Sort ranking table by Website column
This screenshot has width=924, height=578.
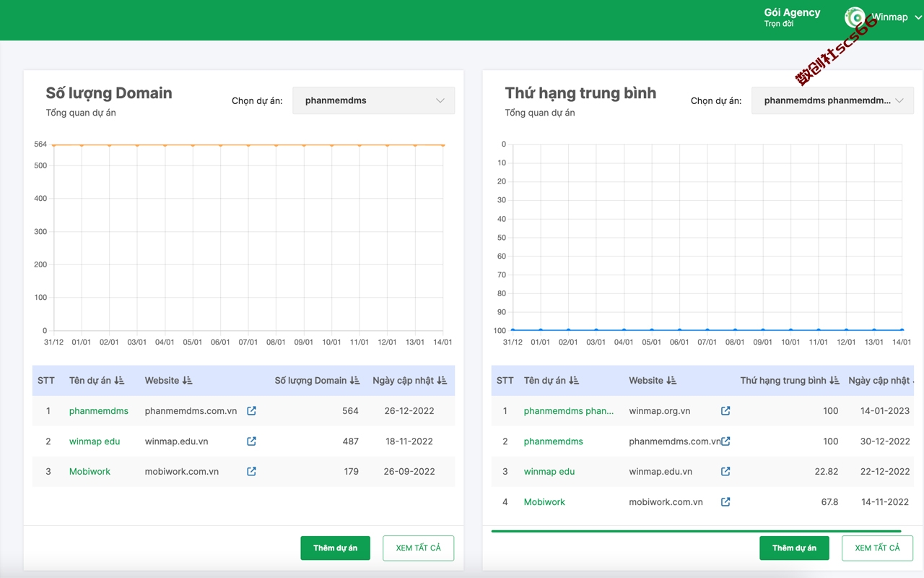[671, 380]
